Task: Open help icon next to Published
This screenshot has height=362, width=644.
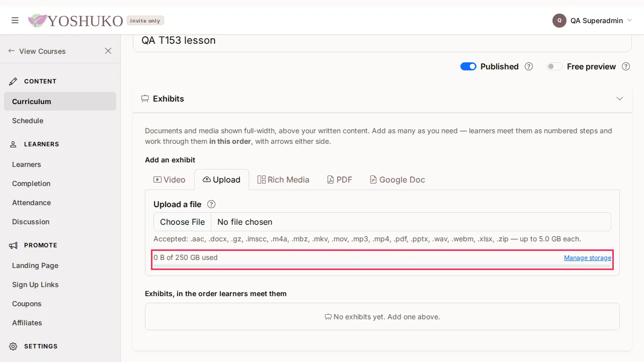Action: pyautogui.click(x=529, y=66)
